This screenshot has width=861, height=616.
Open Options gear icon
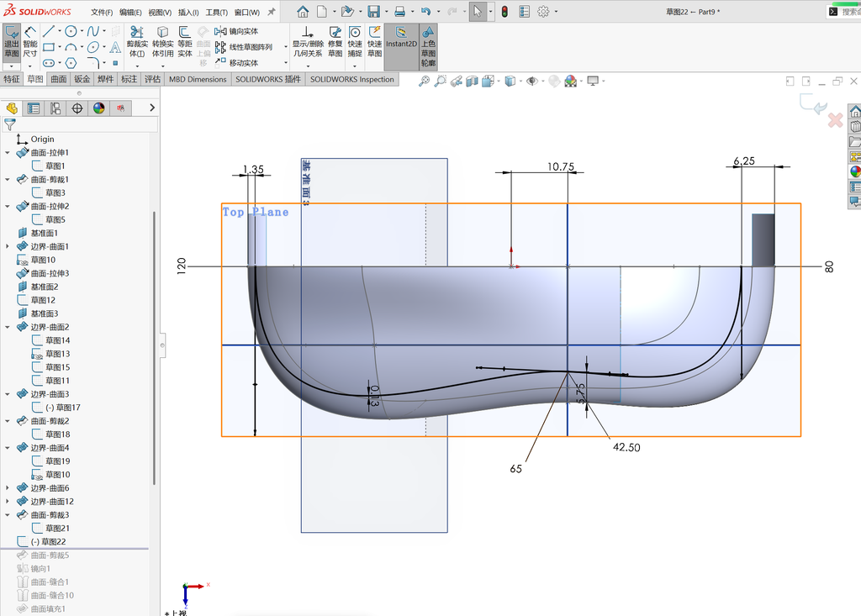coord(543,12)
